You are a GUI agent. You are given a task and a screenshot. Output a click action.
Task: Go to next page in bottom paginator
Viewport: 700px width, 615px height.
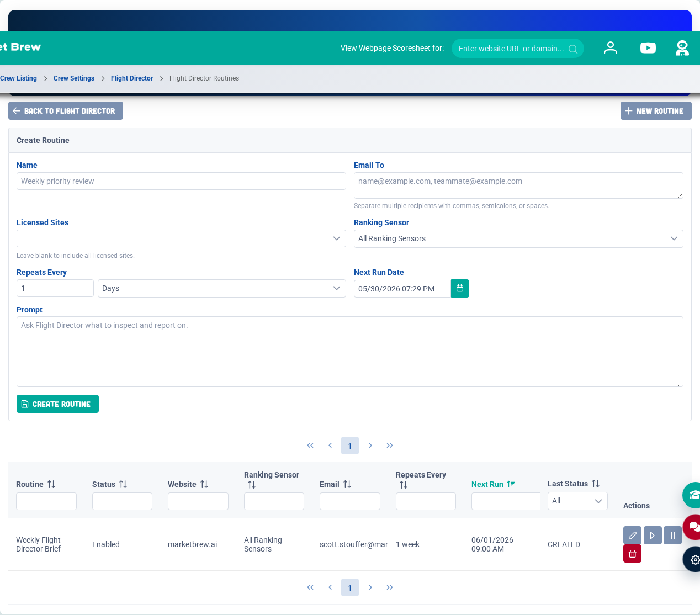tap(370, 587)
